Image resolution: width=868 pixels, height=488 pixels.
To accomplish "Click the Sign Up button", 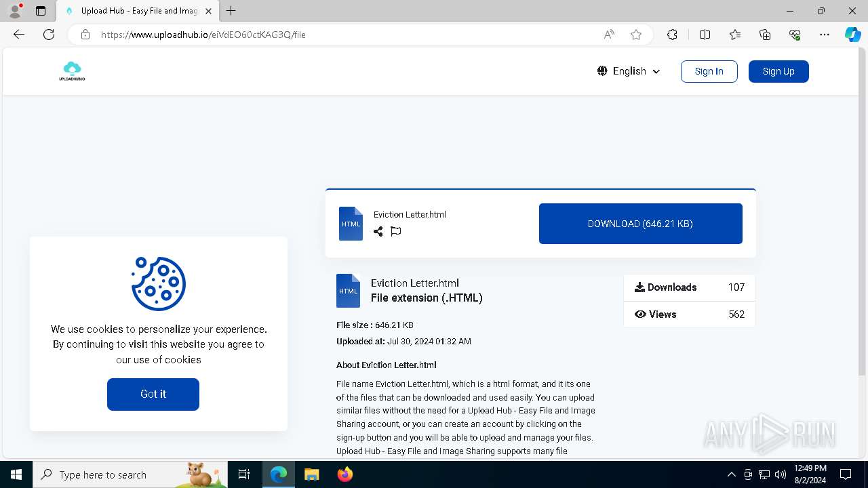I will click(778, 71).
